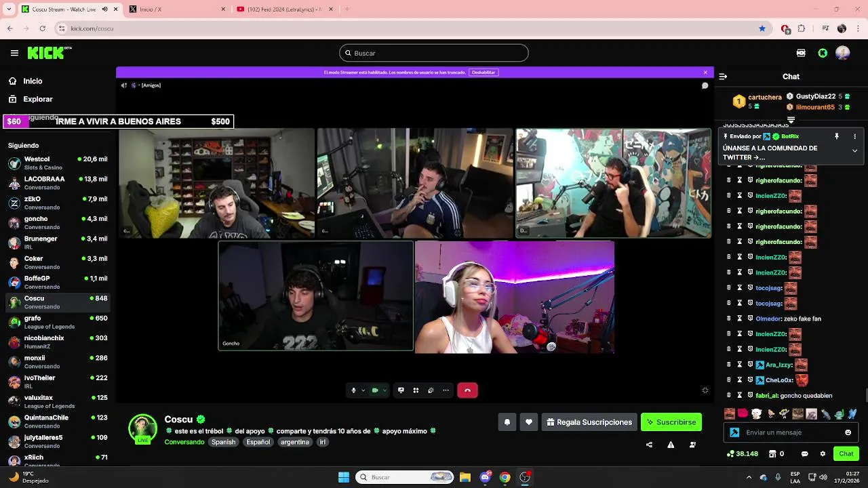Open the hamburger menu beside Kick logo
Image resolution: width=868 pixels, height=488 pixels.
tap(14, 53)
